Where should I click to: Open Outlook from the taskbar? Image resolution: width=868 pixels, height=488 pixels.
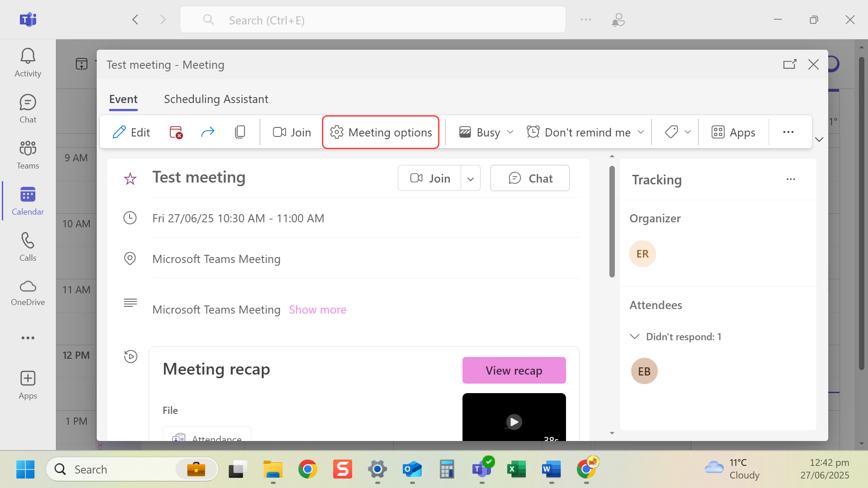[412, 469]
